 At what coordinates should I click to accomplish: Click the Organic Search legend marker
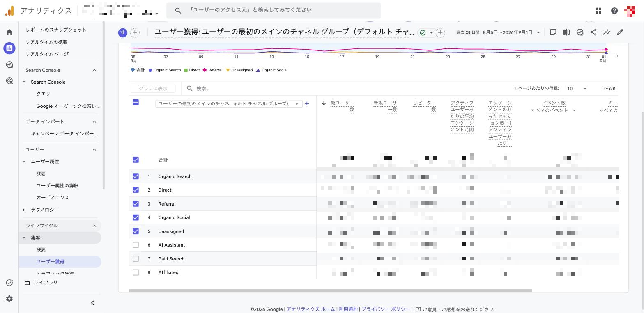click(x=150, y=70)
